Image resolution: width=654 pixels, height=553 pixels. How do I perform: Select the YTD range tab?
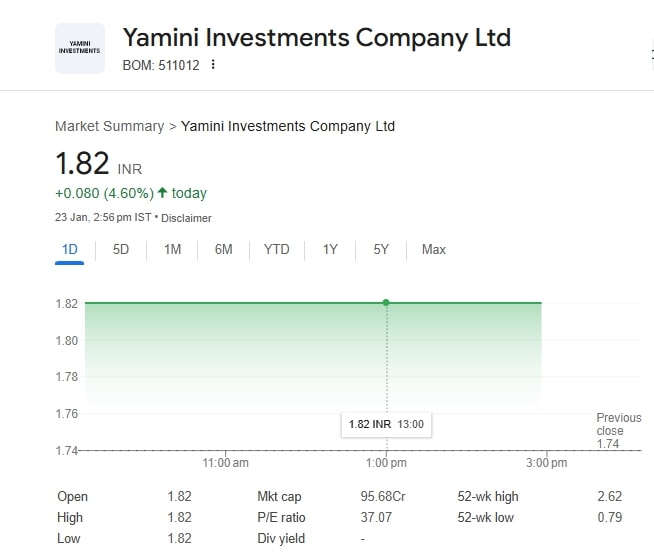point(276,249)
